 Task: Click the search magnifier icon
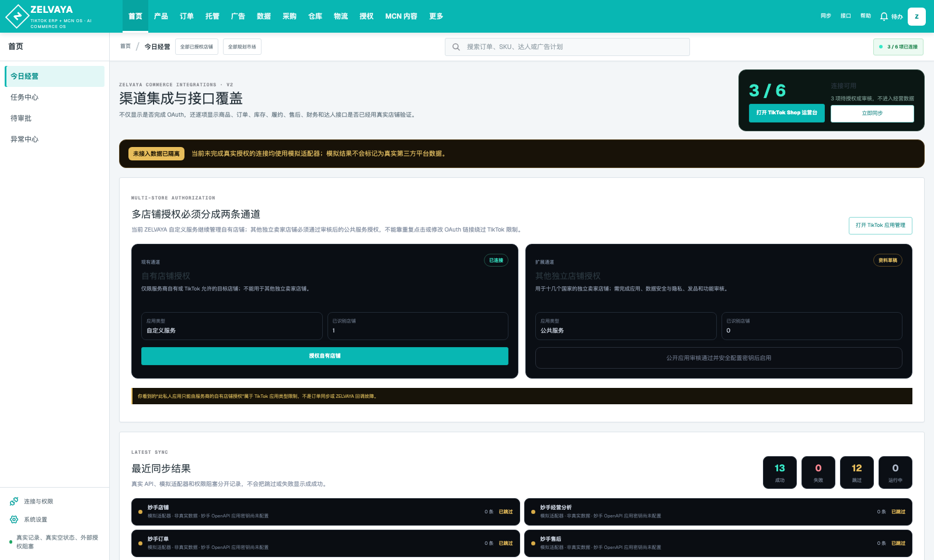456,47
